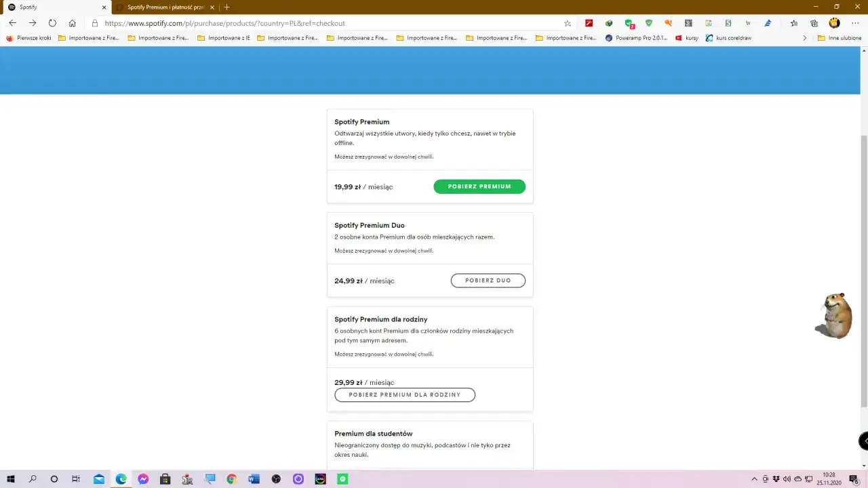Click the Refresh page icon
The image size is (868, 488).
click(x=52, y=22)
